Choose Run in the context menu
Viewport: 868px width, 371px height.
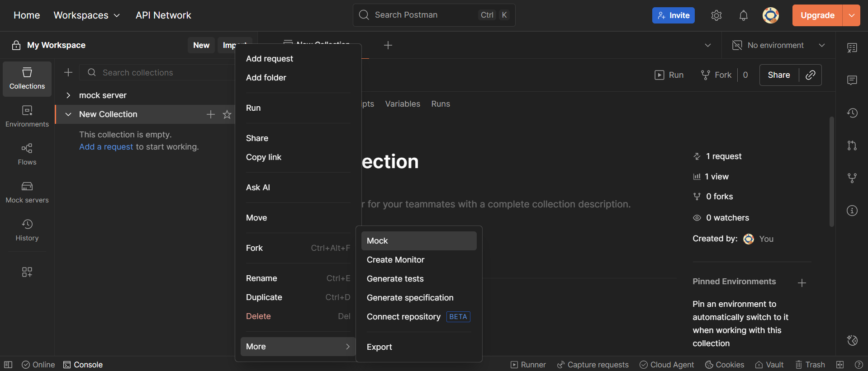tap(298, 108)
